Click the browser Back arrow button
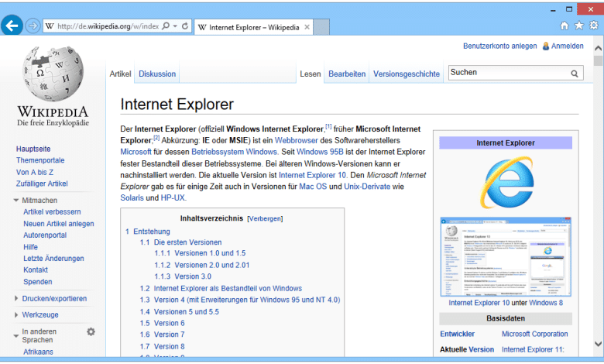This screenshot has width=604, height=364. point(12,26)
